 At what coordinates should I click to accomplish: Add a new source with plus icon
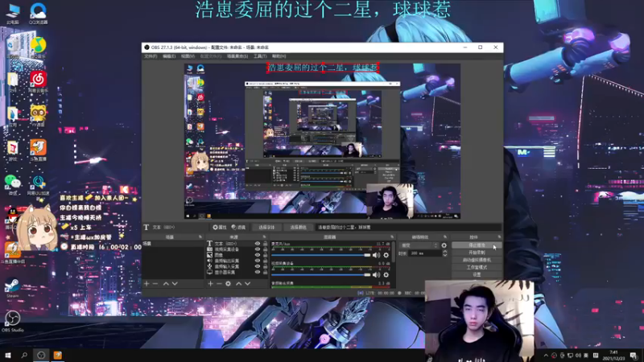pyautogui.click(x=210, y=284)
